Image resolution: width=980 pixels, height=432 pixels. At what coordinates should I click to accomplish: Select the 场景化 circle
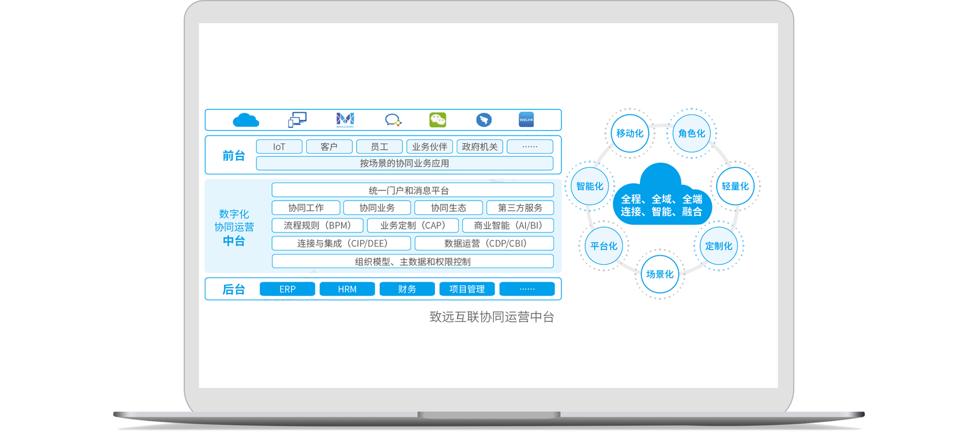click(x=660, y=275)
